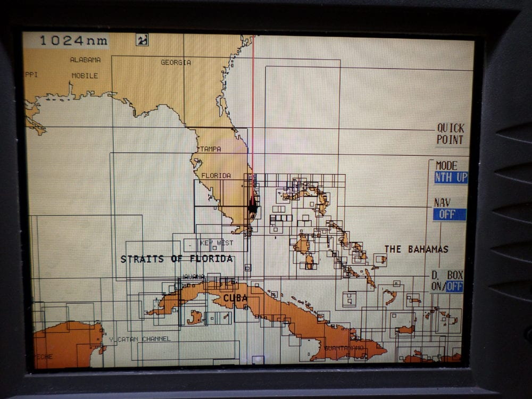Select the GUANTANAMO label on Cuba
Viewport: 532px width, 399px height.
344,348
